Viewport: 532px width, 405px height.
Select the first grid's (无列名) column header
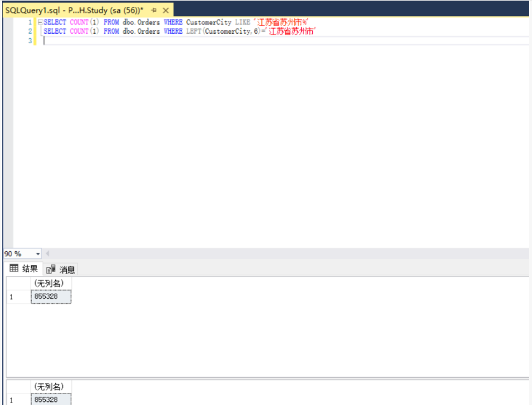pos(51,284)
